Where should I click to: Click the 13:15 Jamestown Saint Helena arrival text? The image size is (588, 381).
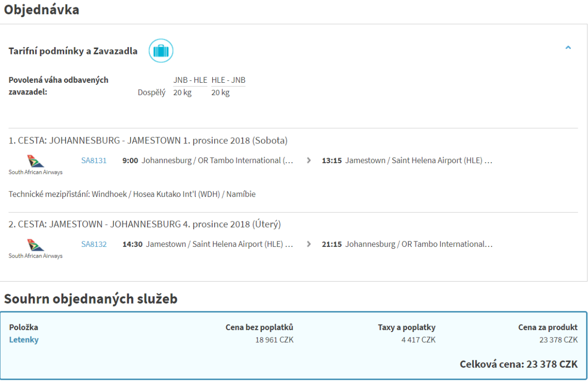(x=407, y=160)
